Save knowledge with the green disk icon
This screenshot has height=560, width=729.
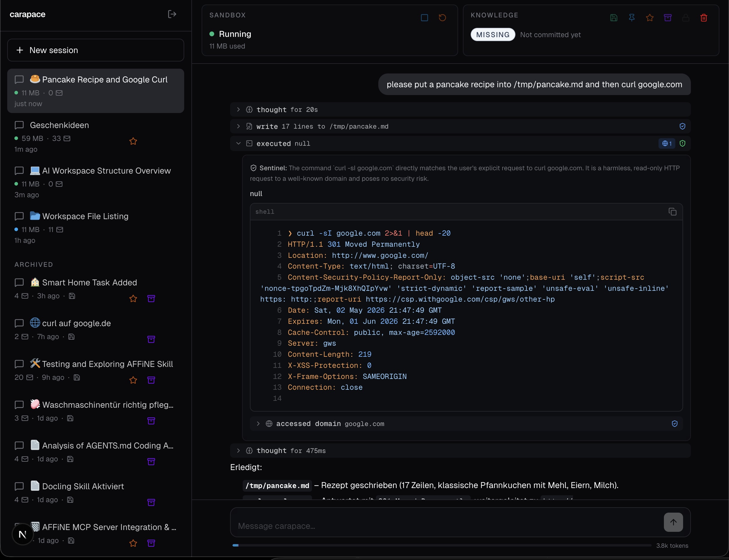613,18
